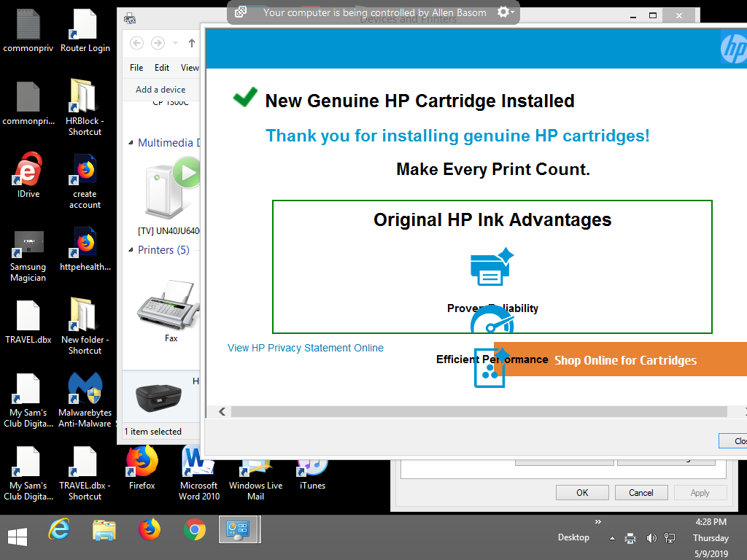The image size is (747, 560).
Task: Click the show hidden icons arrow in system tray
Action: pyautogui.click(x=611, y=537)
